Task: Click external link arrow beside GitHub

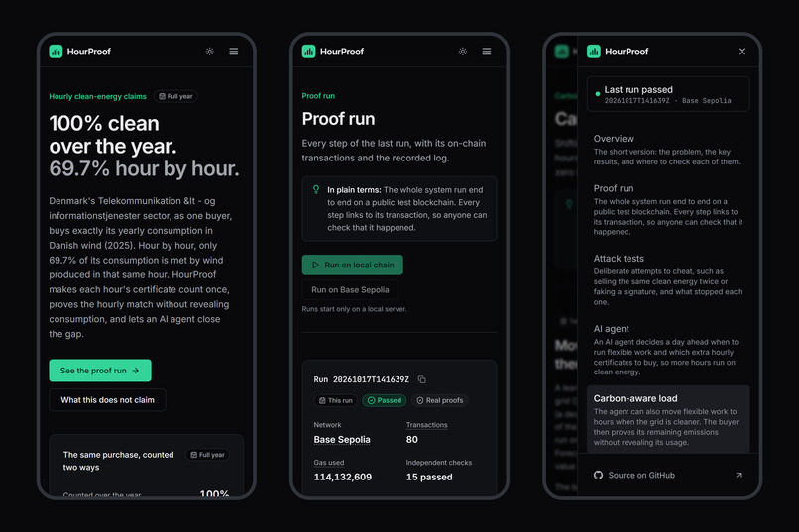Action: [x=739, y=475]
